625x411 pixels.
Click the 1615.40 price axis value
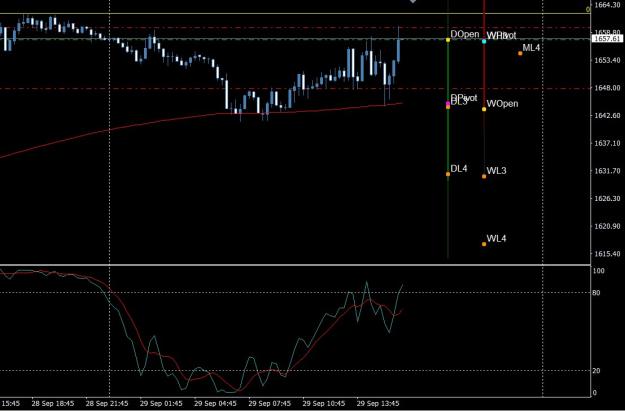click(x=607, y=254)
